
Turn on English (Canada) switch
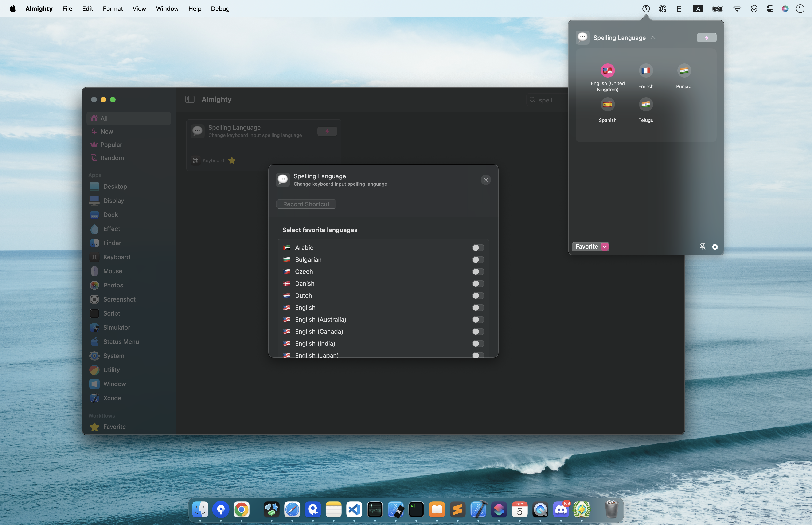tap(478, 331)
